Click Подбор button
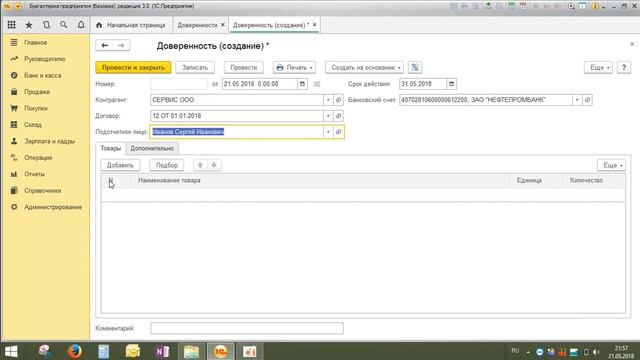The image size is (640, 360). (167, 165)
